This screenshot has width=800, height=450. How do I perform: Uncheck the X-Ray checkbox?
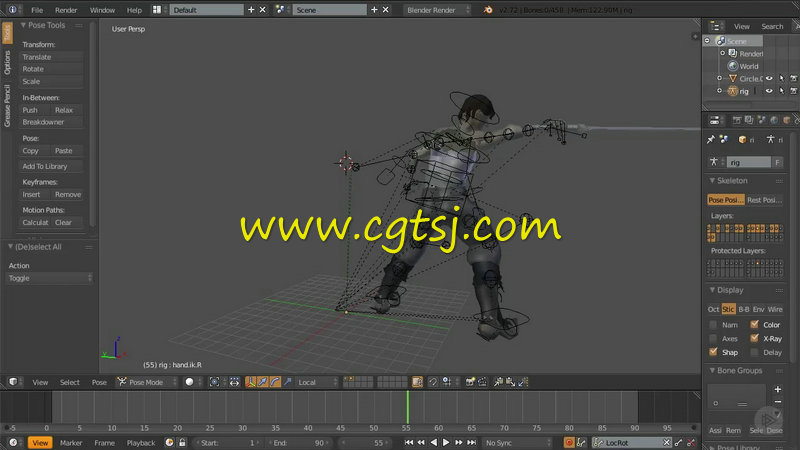754,338
